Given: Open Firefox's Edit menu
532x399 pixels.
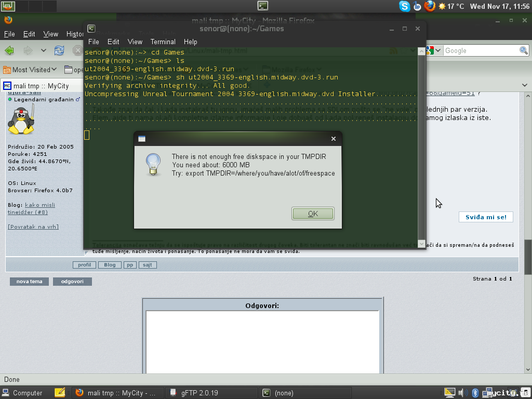Looking at the screenshot, I should tap(29, 34).
